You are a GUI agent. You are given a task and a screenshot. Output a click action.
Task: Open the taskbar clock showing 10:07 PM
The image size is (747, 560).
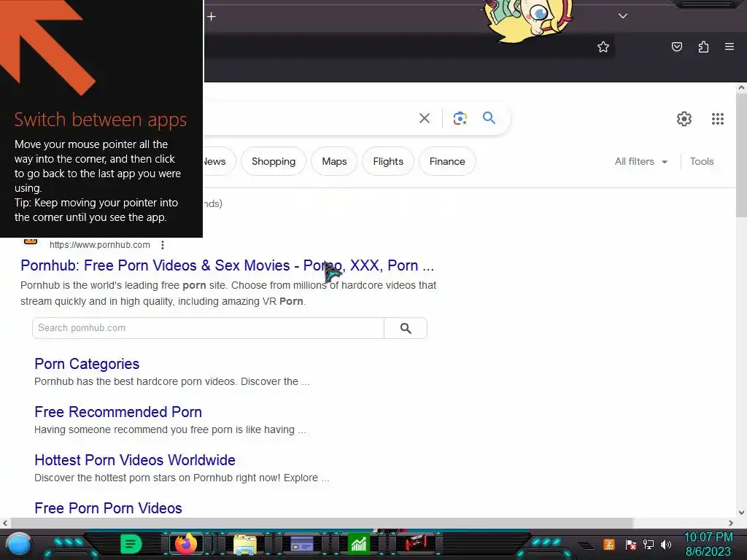click(x=708, y=544)
